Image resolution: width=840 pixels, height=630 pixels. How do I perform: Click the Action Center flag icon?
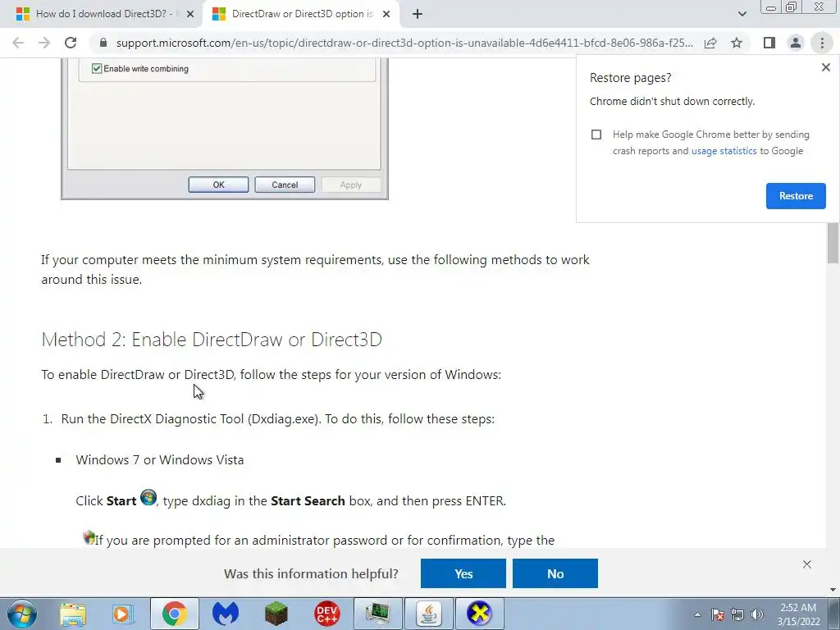[x=718, y=614]
